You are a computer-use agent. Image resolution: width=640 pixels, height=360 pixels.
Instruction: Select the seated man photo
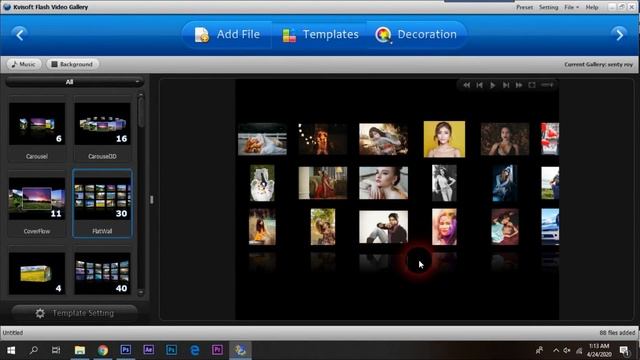(x=383, y=227)
